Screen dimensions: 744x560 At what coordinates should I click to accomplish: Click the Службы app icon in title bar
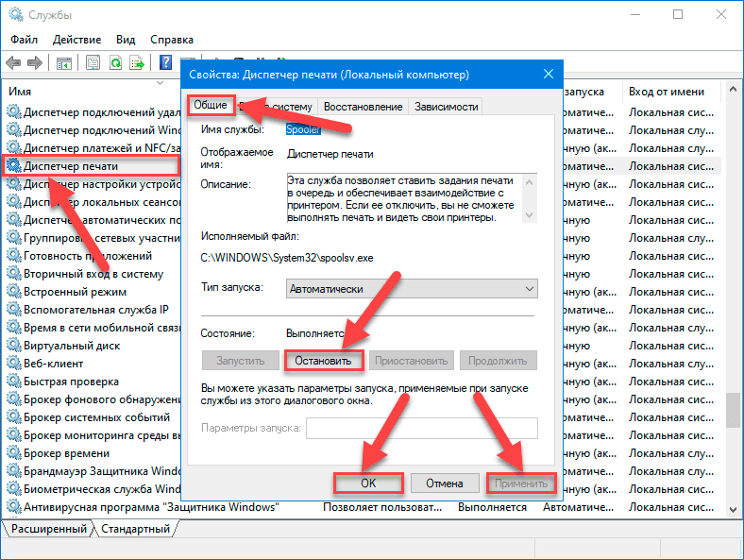click(16, 15)
